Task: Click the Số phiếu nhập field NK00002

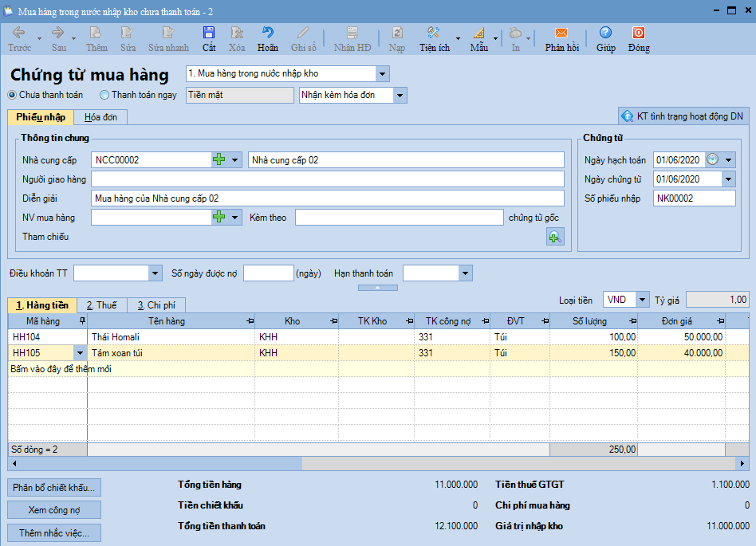Action: pyautogui.click(x=695, y=198)
